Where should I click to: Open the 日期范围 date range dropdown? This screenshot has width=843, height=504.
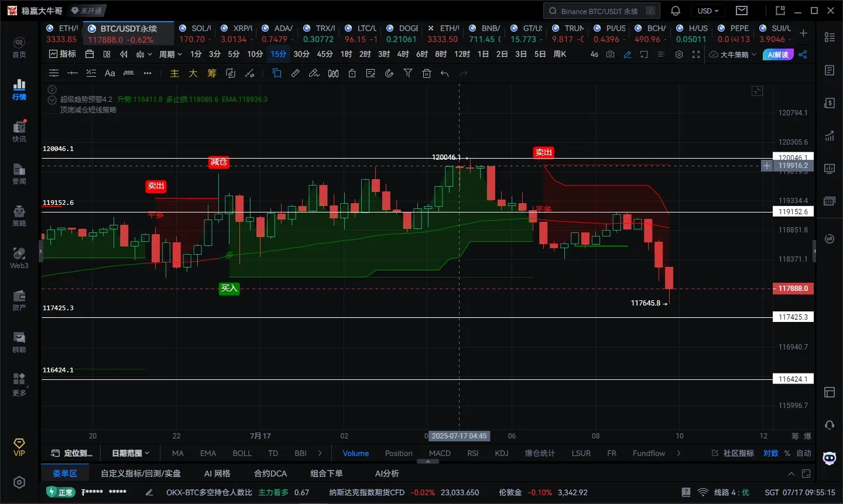point(131,453)
